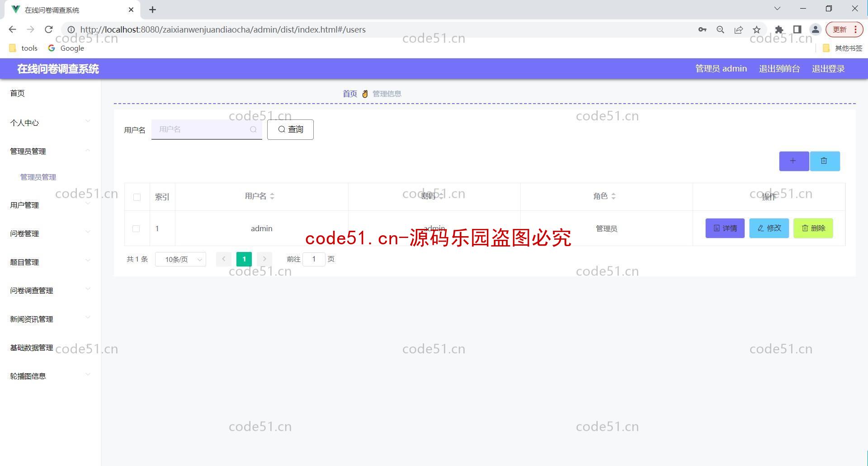Click the admin username cell
Viewport: 868px width, 466px height.
pyautogui.click(x=262, y=229)
